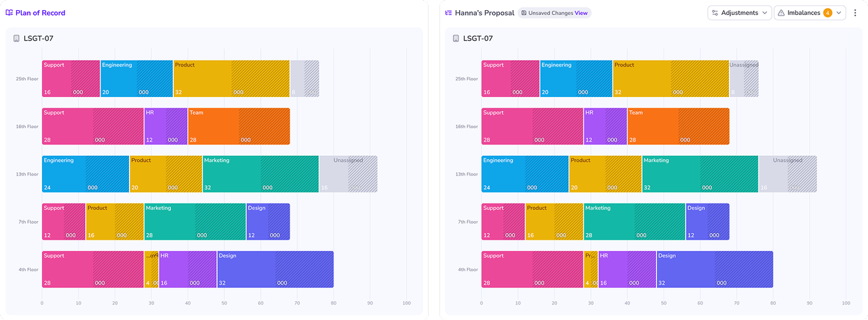The height and width of the screenshot is (320, 868).
Task: Open the Imbalances dropdown chevron
Action: tap(839, 13)
